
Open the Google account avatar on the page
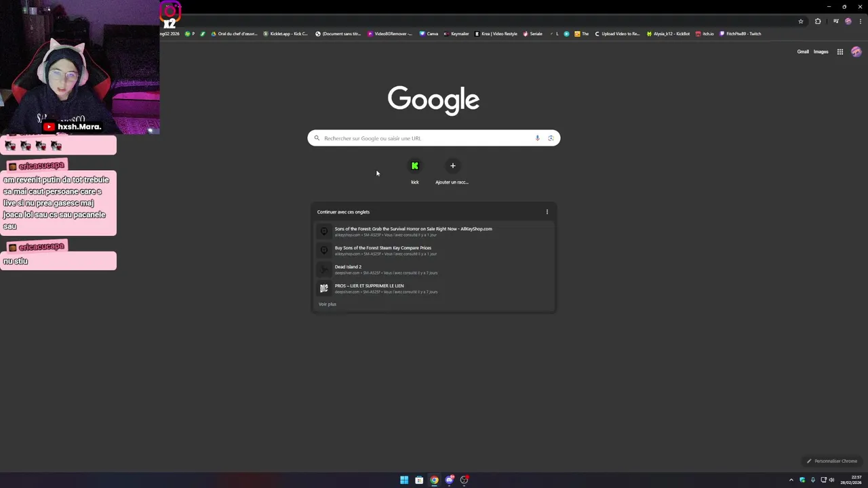[856, 52]
